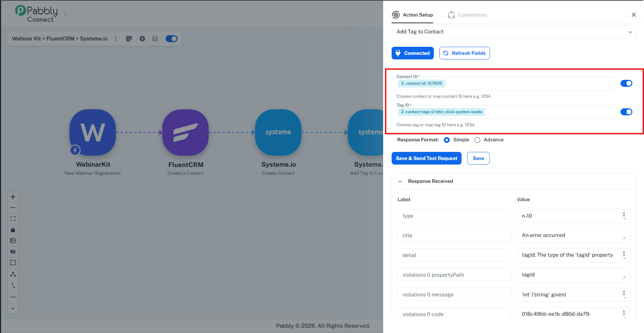Click the 'n-10' value field

click(574, 216)
